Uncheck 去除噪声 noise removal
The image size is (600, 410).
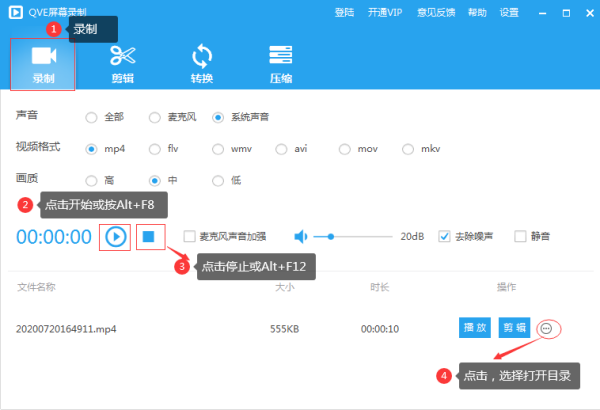(444, 237)
